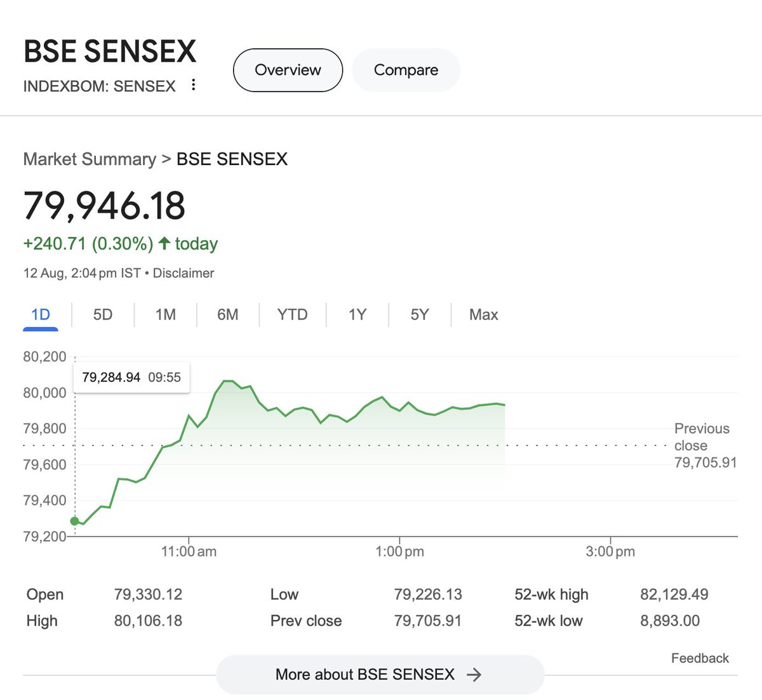Click the Low label in stats table
This screenshot has width=762, height=700.
(x=284, y=595)
